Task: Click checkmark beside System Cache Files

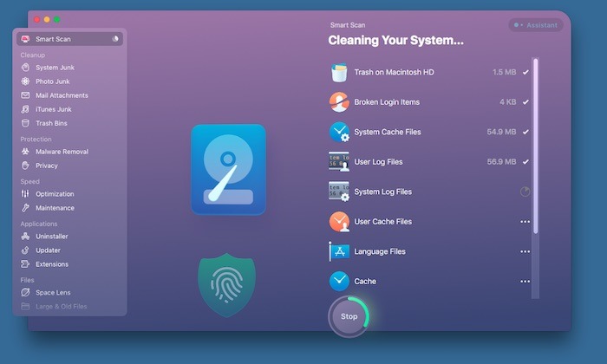Action: 525,132
